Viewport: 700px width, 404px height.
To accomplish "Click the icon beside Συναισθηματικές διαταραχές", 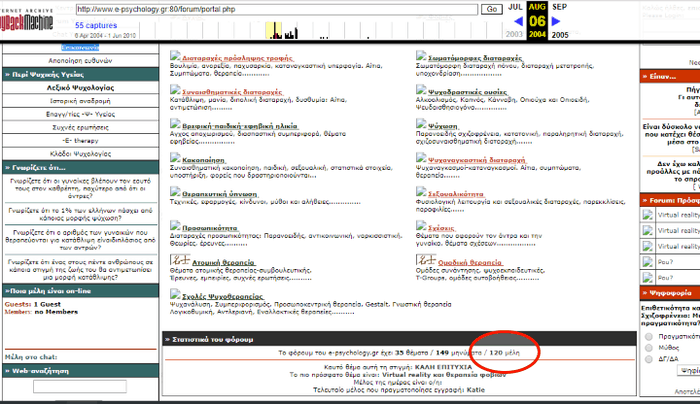I will point(175,92).
